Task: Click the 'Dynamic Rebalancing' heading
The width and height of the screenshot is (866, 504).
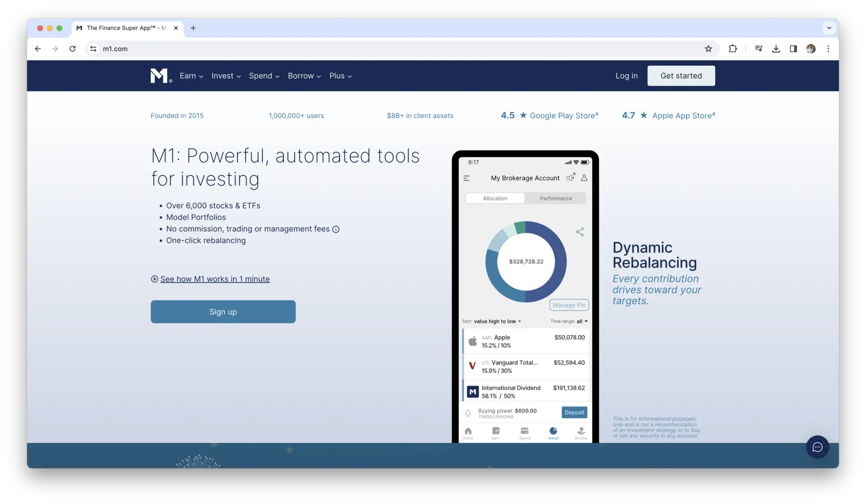Action: pos(654,255)
